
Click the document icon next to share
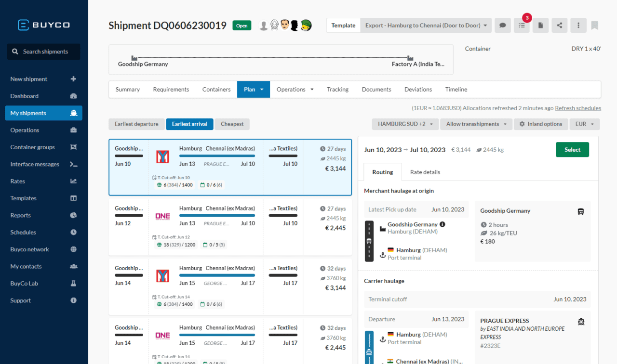(540, 25)
